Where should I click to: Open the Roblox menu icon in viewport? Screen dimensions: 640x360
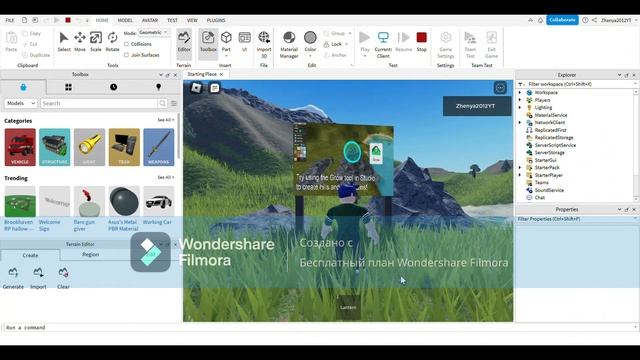[x=196, y=88]
